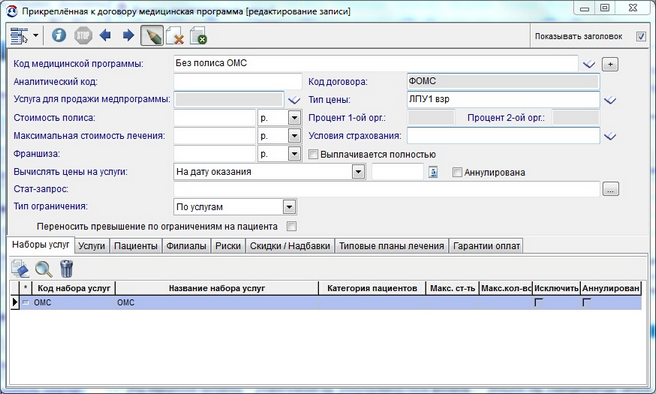Image resolution: width=656 pixels, height=394 pixels.
Task: Enable the Выплачивается полностью checkbox
Action: (313, 154)
